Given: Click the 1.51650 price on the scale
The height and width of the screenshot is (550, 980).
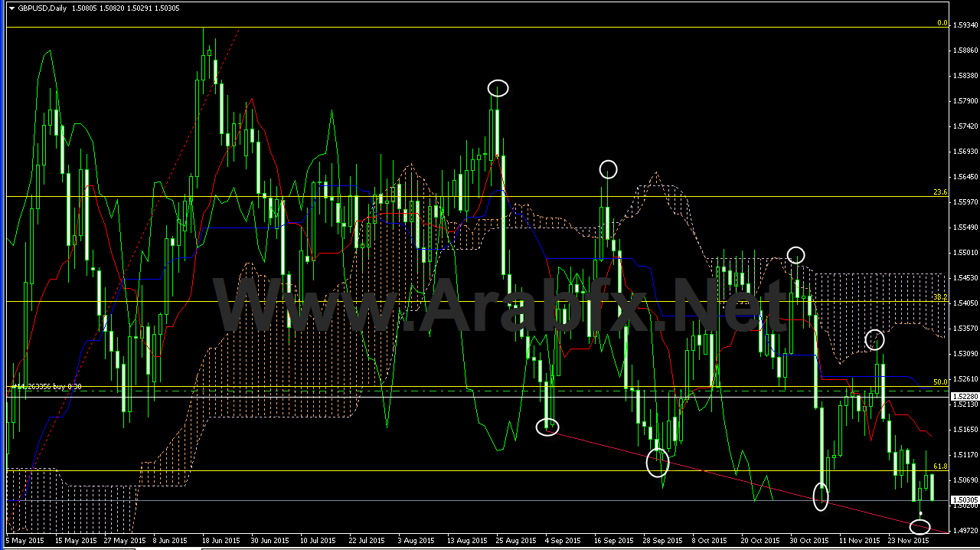Looking at the screenshot, I should 964,430.
